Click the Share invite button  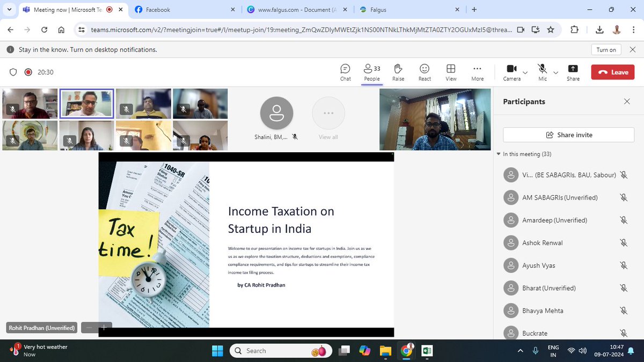point(568,135)
